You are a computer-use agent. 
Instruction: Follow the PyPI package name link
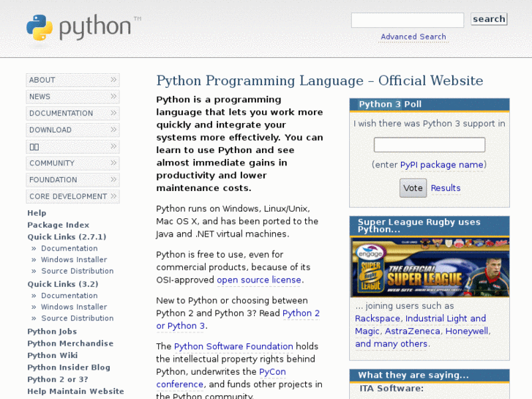tap(442, 165)
